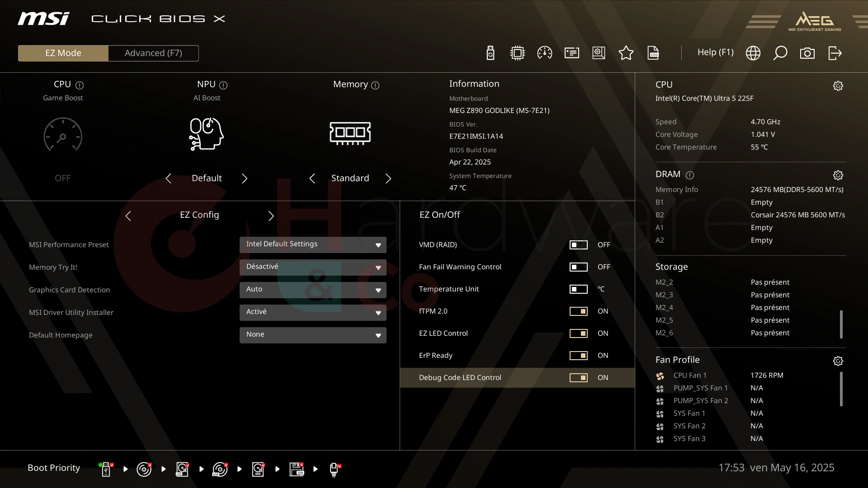
Task: Click previous arrow for Memory Standard profile
Action: (312, 178)
